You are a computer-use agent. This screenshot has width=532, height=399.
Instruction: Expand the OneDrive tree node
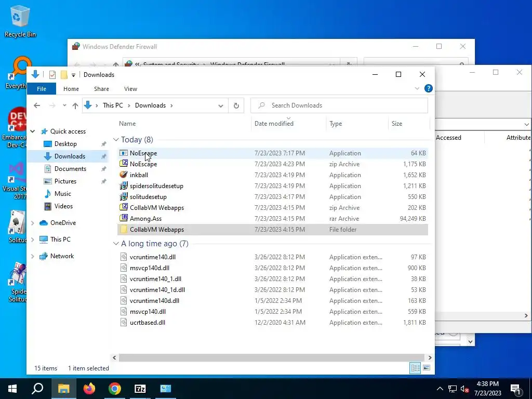pyautogui.click(x=33, y=223)
